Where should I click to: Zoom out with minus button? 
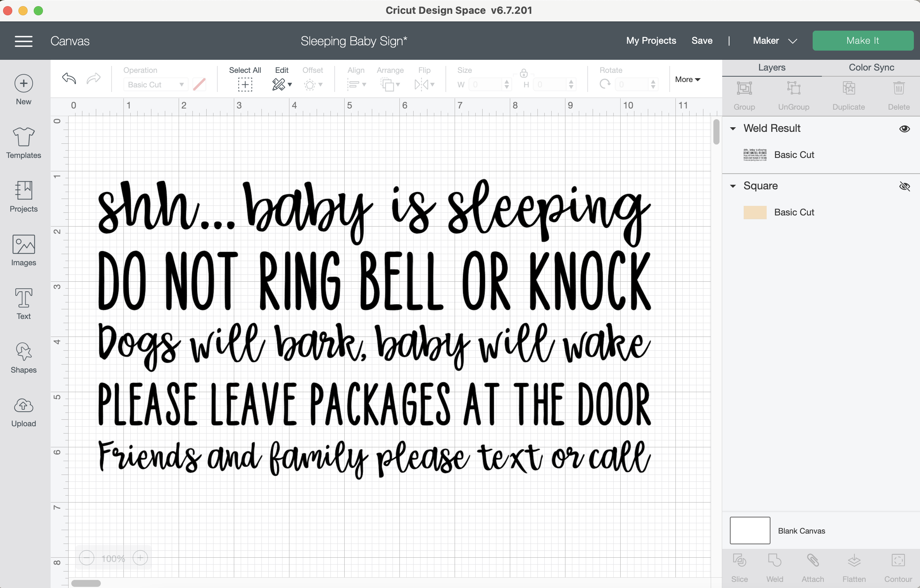click(87, 558)
